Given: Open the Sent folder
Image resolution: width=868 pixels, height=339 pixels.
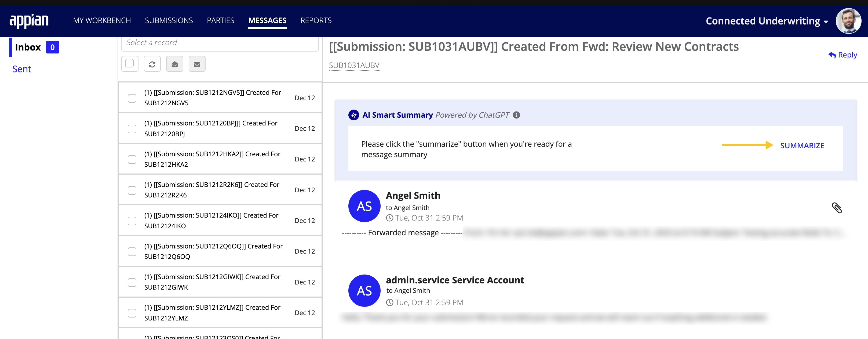Looking at the screenshot, I should [21, 69].
